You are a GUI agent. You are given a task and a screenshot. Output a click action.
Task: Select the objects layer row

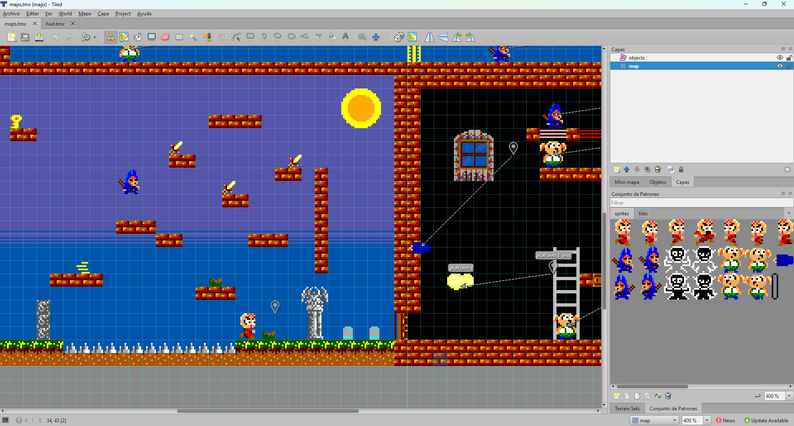(x=701, y=58)
